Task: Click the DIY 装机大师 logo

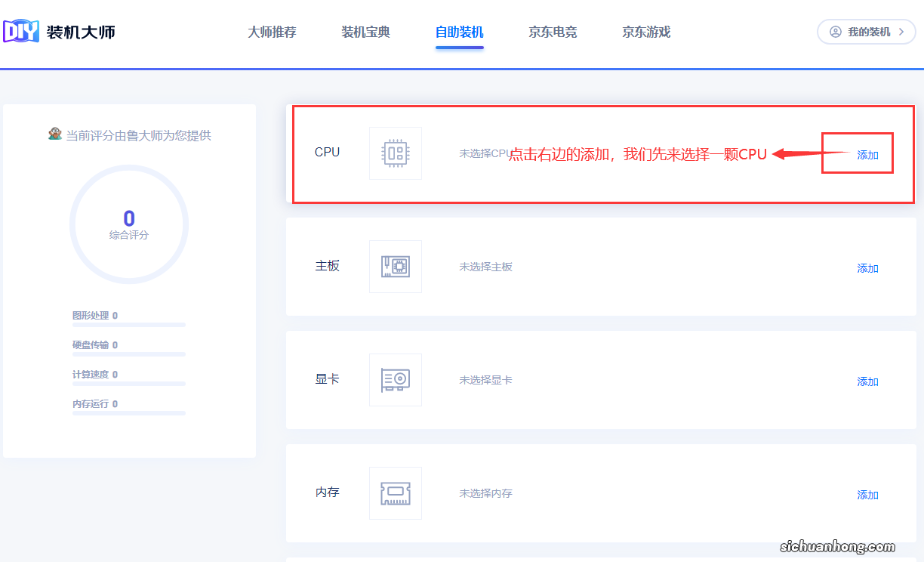Action: click(x=59, y=32)
